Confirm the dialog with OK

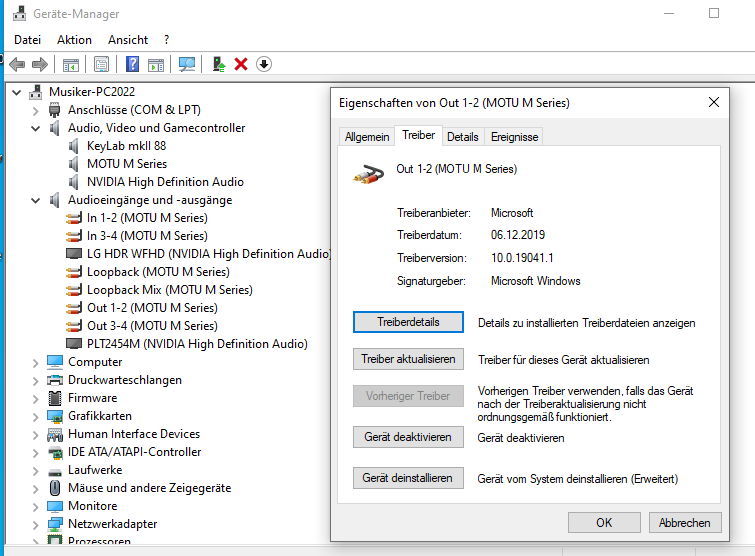click(604, 523)
